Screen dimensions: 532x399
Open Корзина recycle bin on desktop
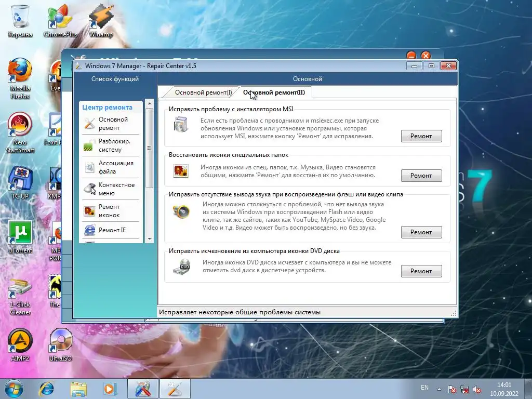pos(20,20)
